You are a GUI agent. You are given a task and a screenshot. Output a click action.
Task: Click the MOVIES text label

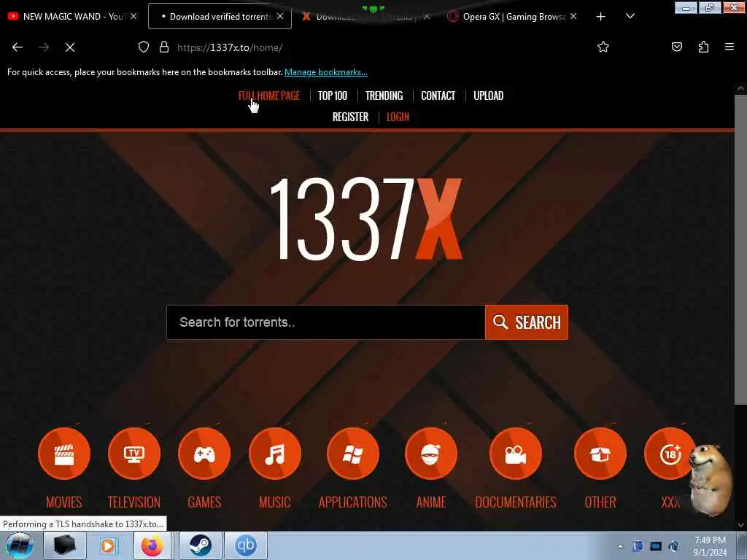(x=64, y=502)
